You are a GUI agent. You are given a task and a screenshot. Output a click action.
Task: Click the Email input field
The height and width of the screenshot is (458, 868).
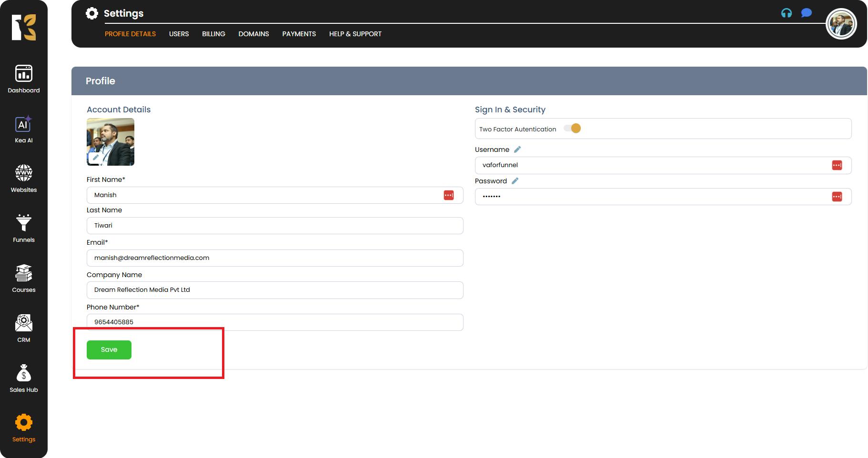coord(274,258)
